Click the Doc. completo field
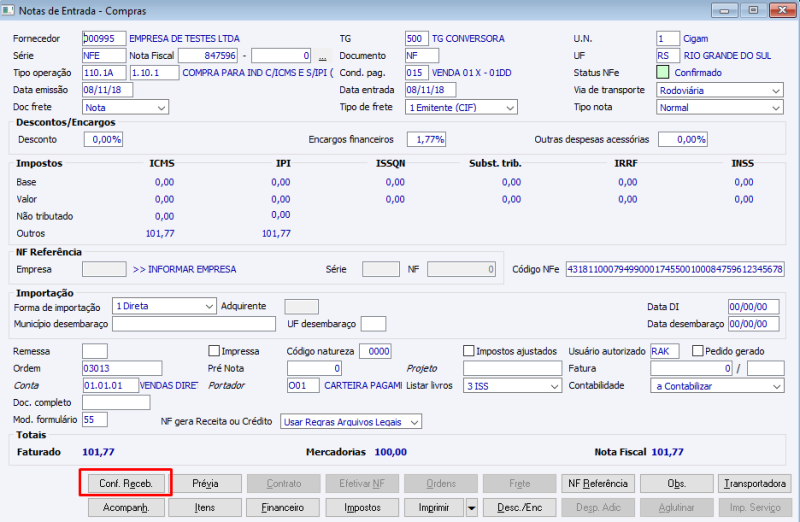 tap(116, 403)
